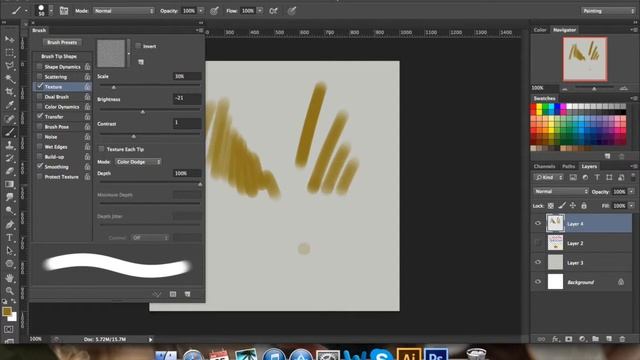Enable Shape Dynamics checkbox

pos(40,67)
